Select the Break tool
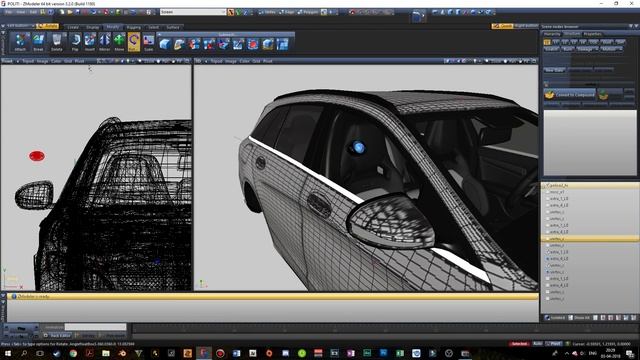 tap(38, 42)
